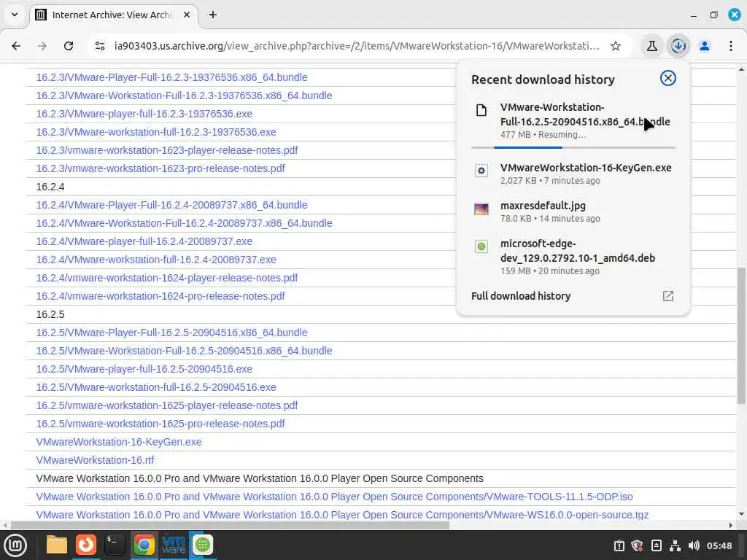Download 16.2.5 VMware-workstation-full exe
This screenshot has width=747, height=560.
pyautogui.click(x=156, y=387)
